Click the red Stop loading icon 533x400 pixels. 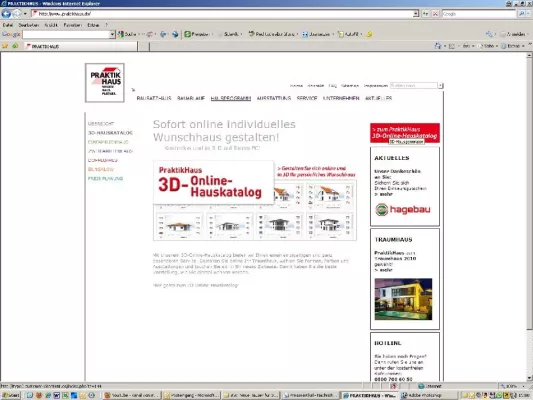pyautogui.click(x=435, y=14)
